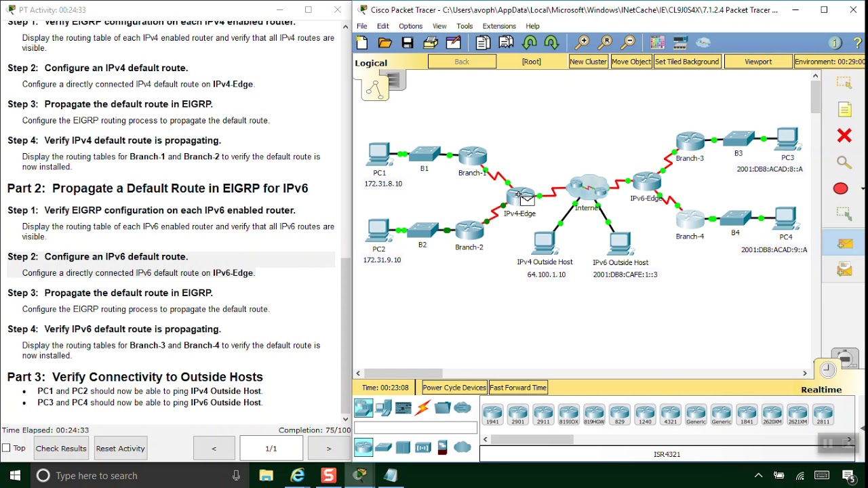The image size is (868, 488).
Task: Open the Extensions menu
Action: 499,26
